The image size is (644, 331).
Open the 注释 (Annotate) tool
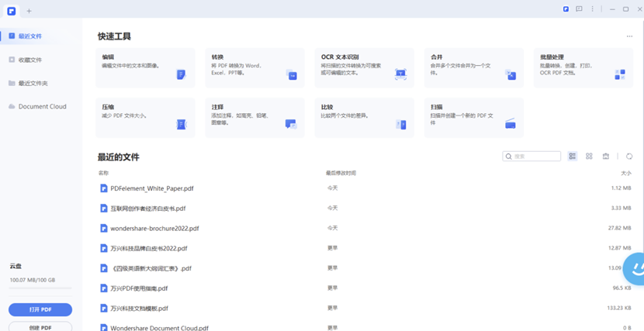(254, 118)
